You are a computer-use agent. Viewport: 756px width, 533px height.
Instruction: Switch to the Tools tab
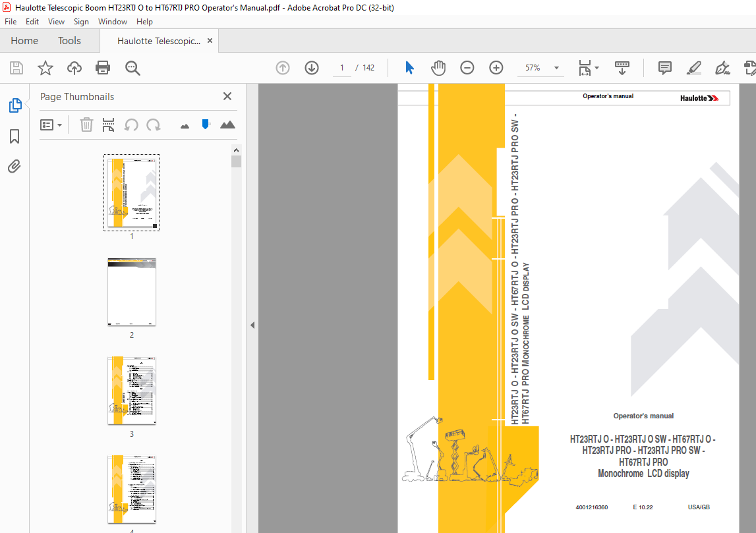click(69, 41)
